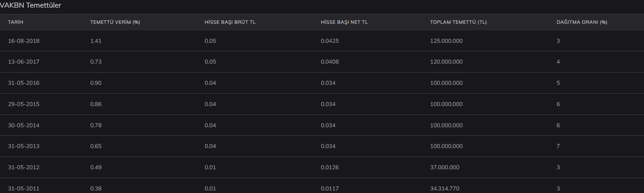644x193 pixels.
Task: Click net per share value 0.0425
Action: (x=330, y=41)
